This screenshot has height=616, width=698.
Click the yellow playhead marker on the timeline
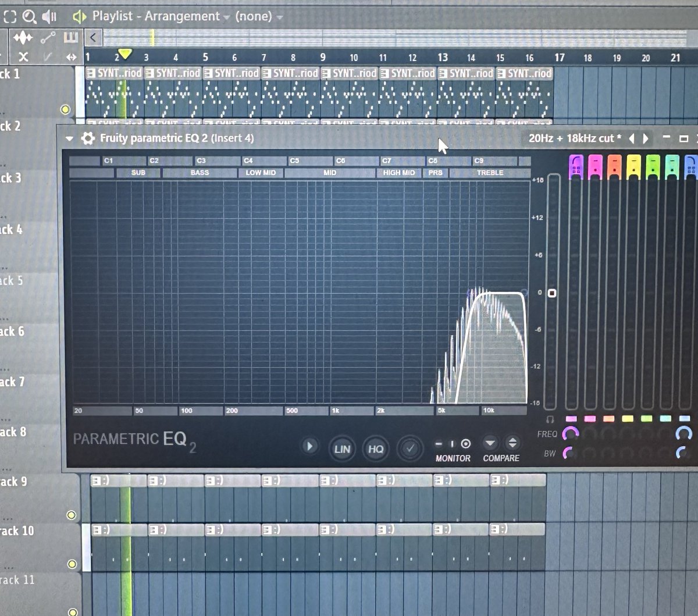point(124,55)
